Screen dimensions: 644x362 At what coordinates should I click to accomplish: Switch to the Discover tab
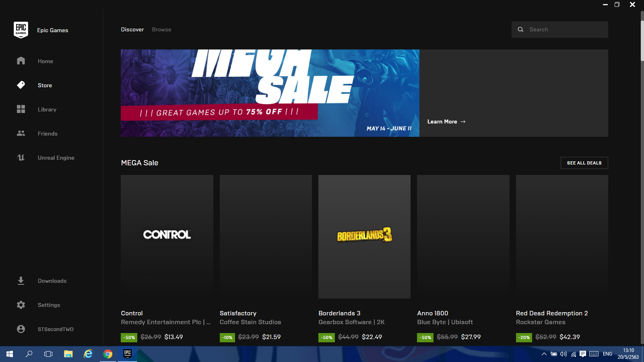click(x=132, y=29)
